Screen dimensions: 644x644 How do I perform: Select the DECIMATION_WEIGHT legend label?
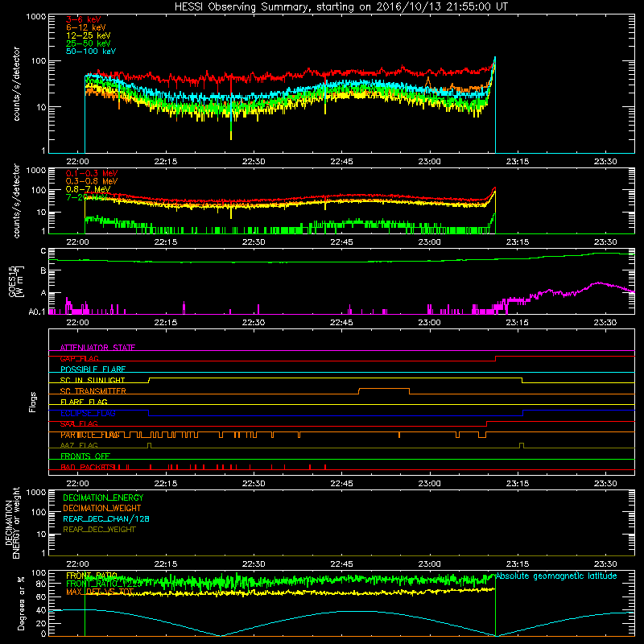tap(102, 508)
